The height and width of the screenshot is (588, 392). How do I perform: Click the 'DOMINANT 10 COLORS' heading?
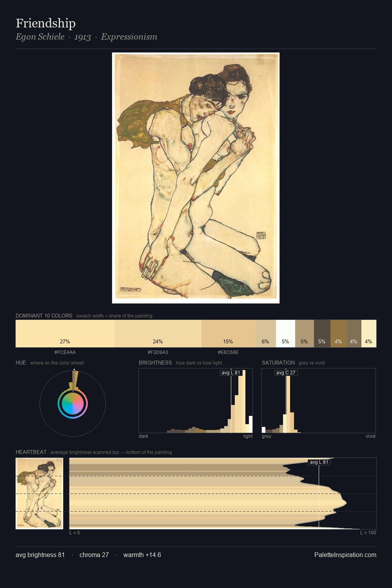coord(44,316)
